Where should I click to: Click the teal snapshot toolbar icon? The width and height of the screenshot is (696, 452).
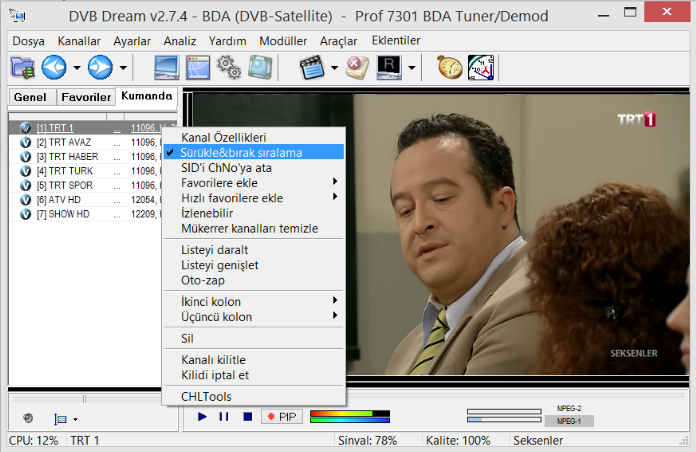click(x=260, y=68)
